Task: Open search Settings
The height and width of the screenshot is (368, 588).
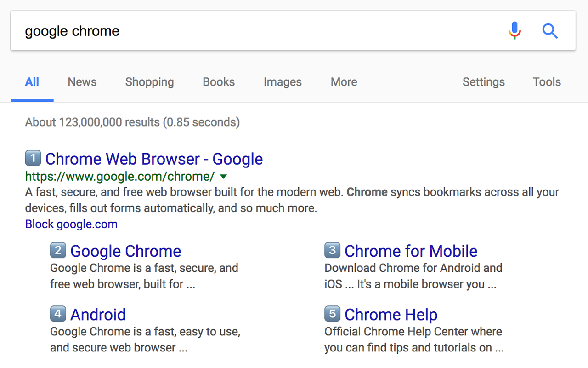Action: tap(483, 82)
